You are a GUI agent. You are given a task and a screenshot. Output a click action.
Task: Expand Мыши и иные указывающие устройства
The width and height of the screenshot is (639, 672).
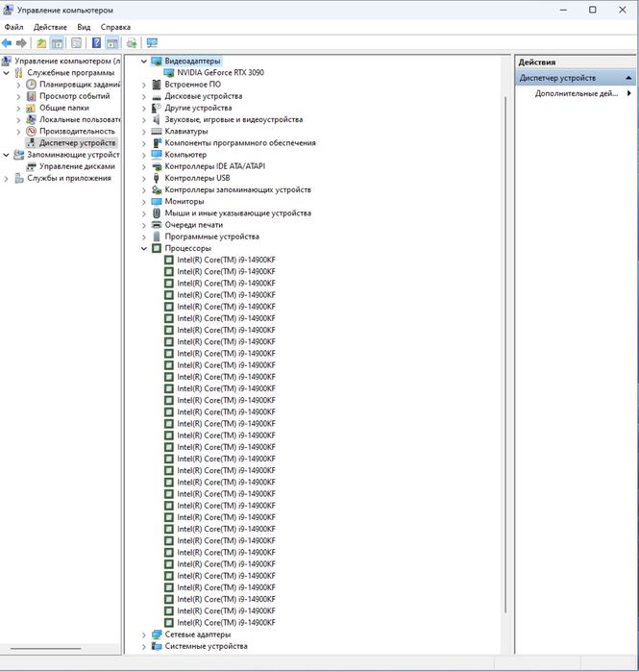coord(144,213)
